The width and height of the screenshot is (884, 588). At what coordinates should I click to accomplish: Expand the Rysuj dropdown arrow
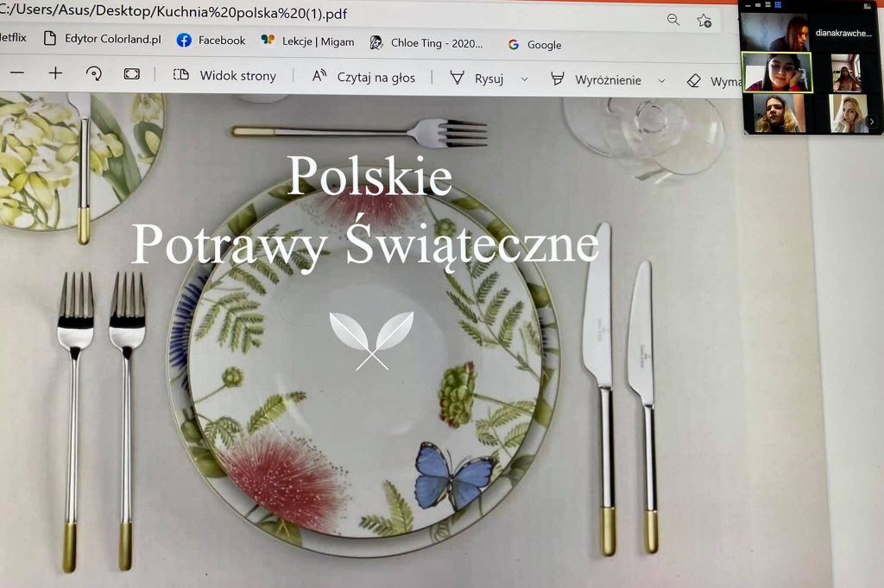524,79
